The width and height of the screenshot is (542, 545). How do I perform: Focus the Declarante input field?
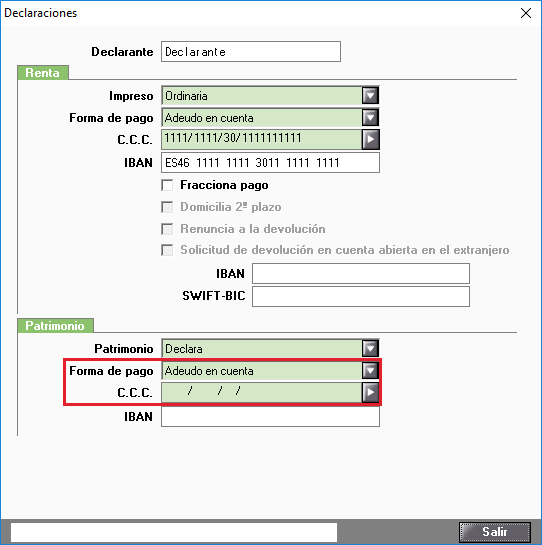click(x=251, y=52)
